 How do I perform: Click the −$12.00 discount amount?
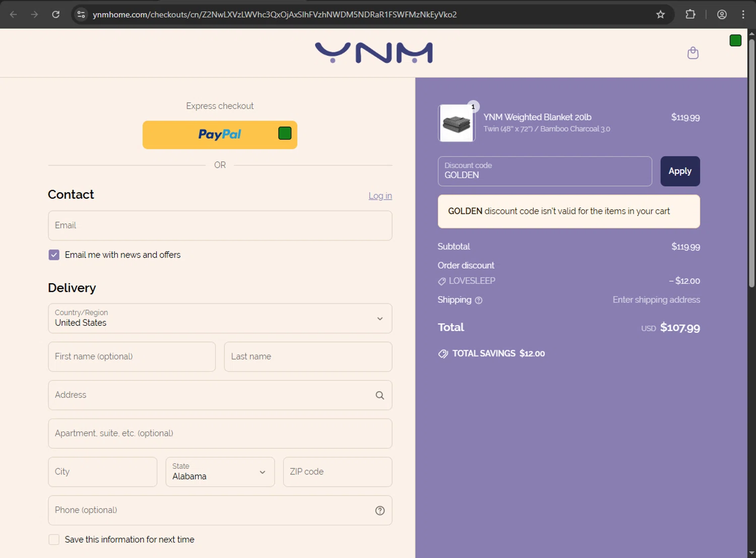[684, 281]
